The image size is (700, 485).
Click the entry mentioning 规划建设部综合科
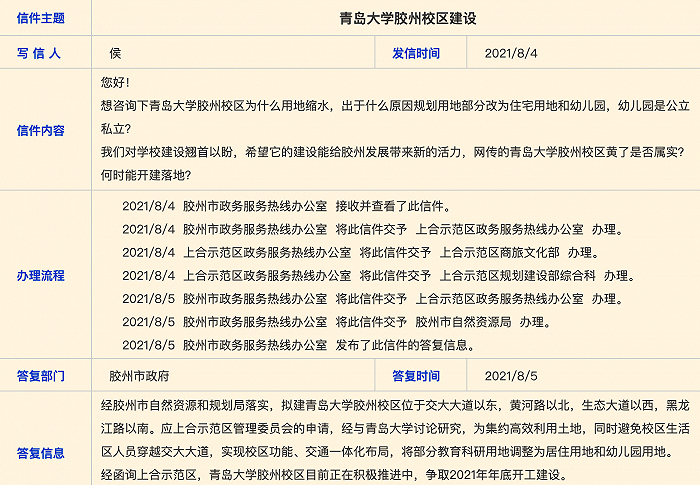click(x=379, y=276)
